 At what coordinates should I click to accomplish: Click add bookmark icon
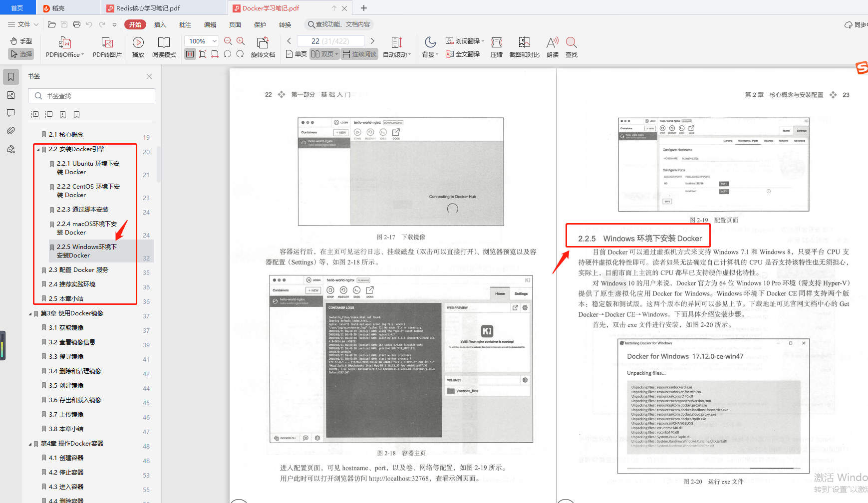tap(63, 115)
